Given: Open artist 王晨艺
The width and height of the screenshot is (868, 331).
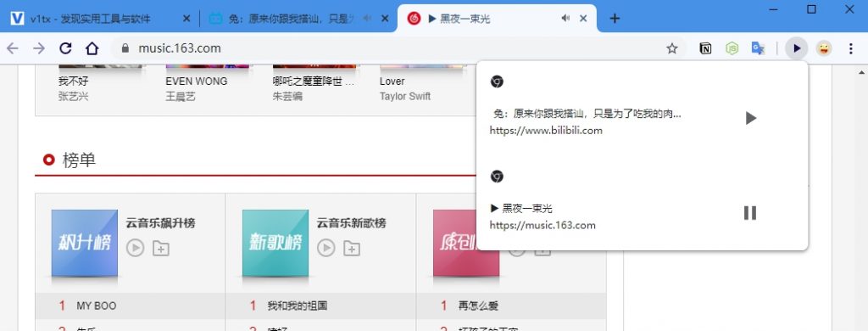Looking at the screenshot, I should pos(181,97).
